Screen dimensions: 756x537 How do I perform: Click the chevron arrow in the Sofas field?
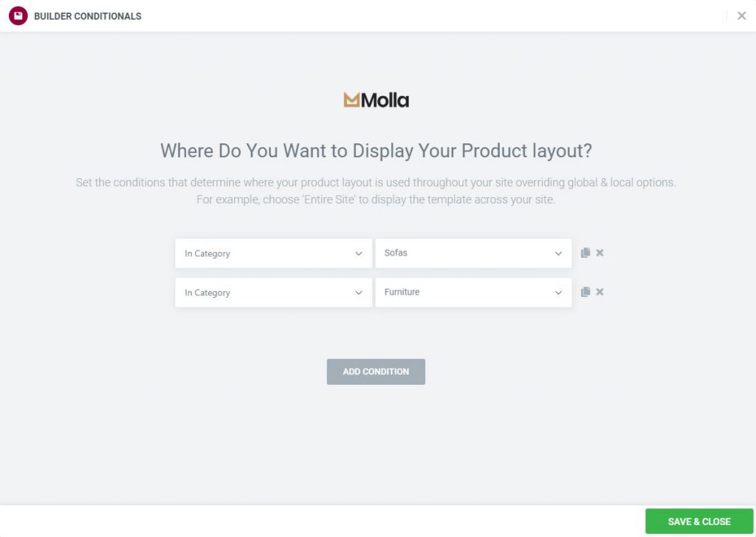tap(558, 253)
